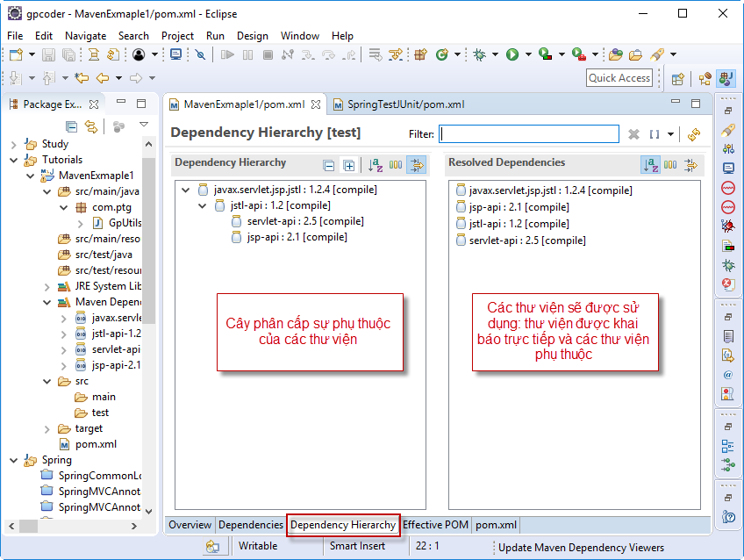Viewport: 744px width, 560px height.
Task: Toggle alphabetical sort in Resolved Dependencies
Action: coord(650,165)
